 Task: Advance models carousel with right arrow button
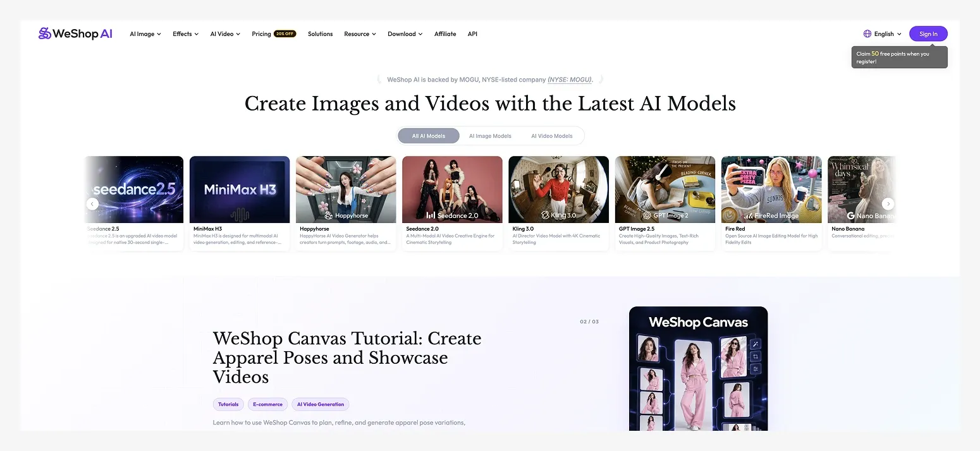(x=888, y=203)
